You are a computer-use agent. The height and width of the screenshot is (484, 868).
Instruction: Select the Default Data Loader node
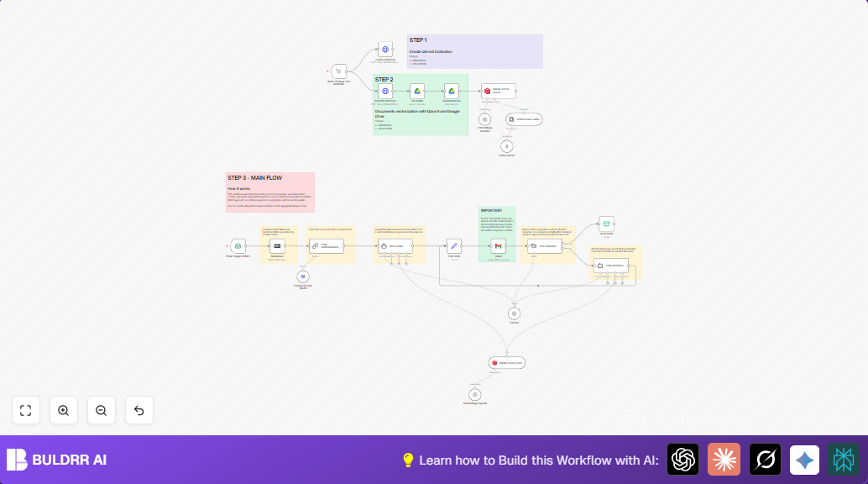(524, 119)
